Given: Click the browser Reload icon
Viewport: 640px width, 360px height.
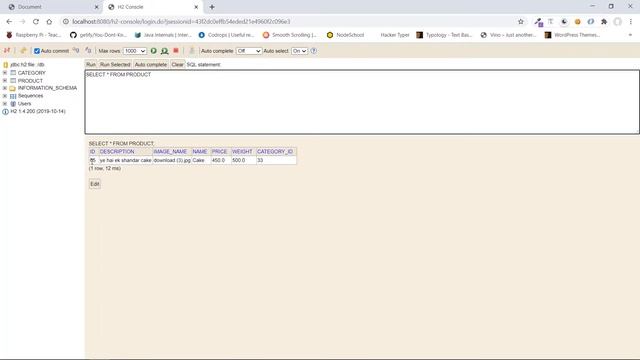Looking at the screenshot, I should (36, 22).
